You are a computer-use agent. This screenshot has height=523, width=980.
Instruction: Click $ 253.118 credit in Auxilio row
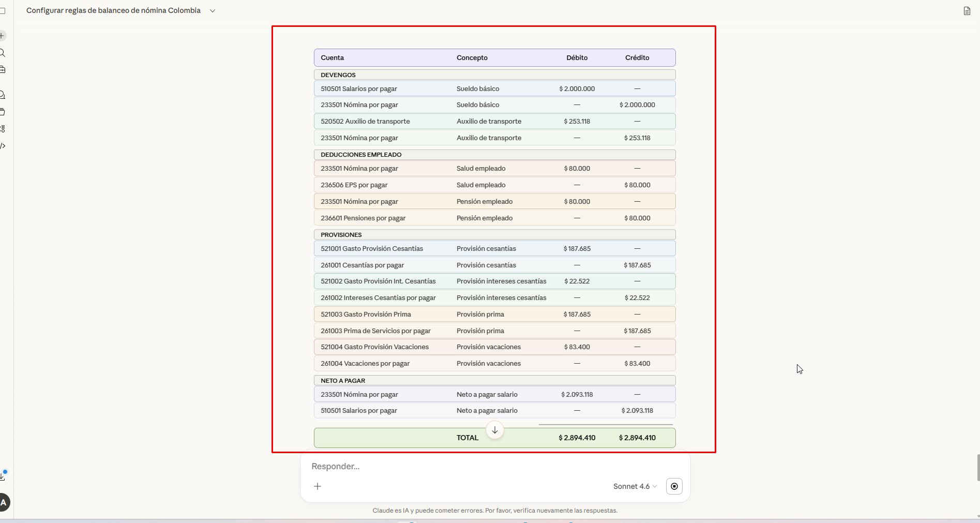tap(637, 138)
